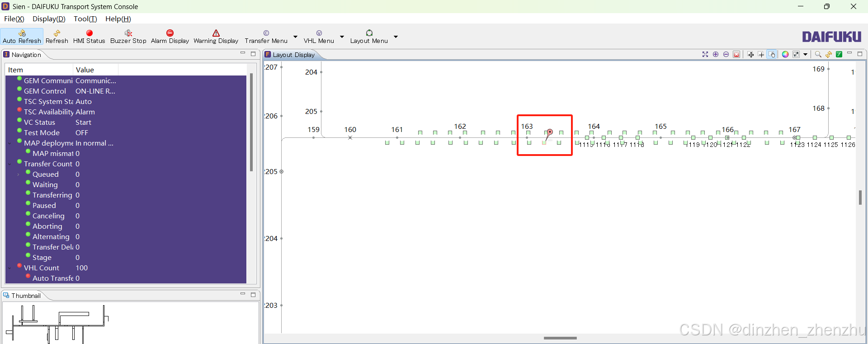Select the GEM Control row
Image resolution: width=868 pixels, height=344 pixels.
[126, 91]
